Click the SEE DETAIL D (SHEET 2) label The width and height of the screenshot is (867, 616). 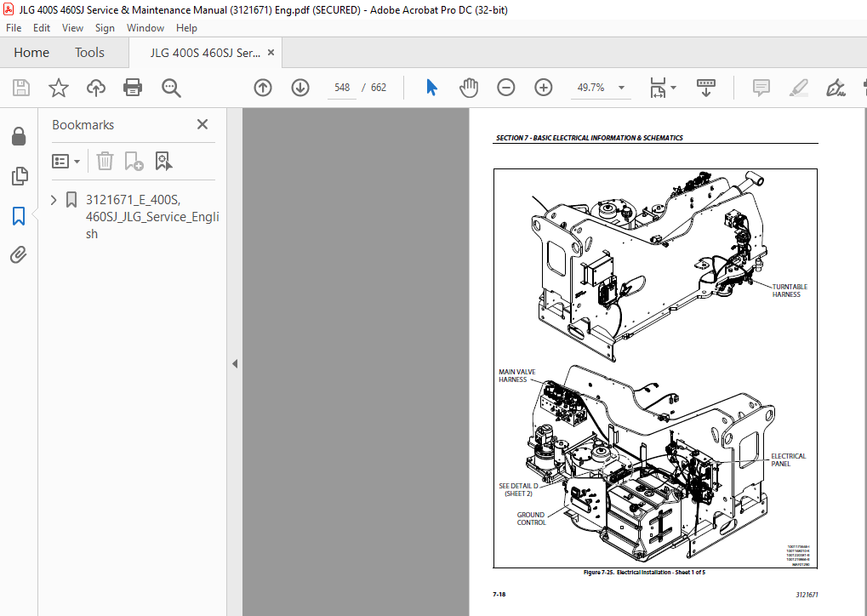click(x=518, y=489)
